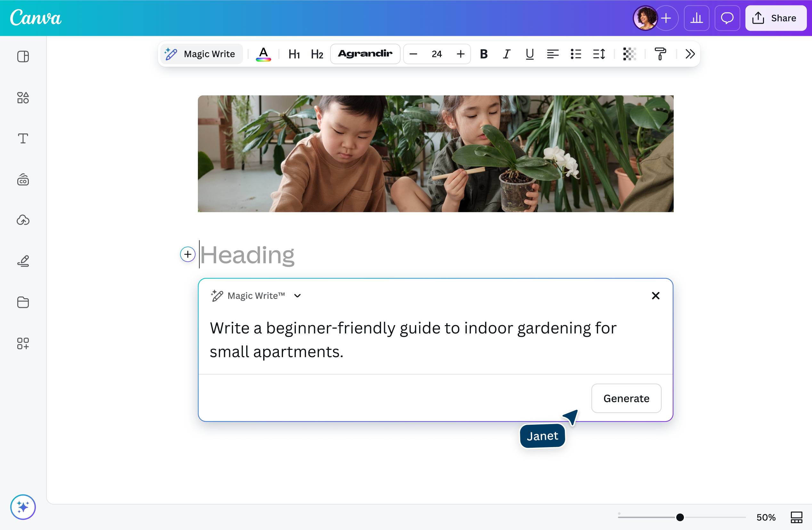Viewport: 812px width, 530px height.
Task: Open the Projects panel
Action: [x=23, y=302]
